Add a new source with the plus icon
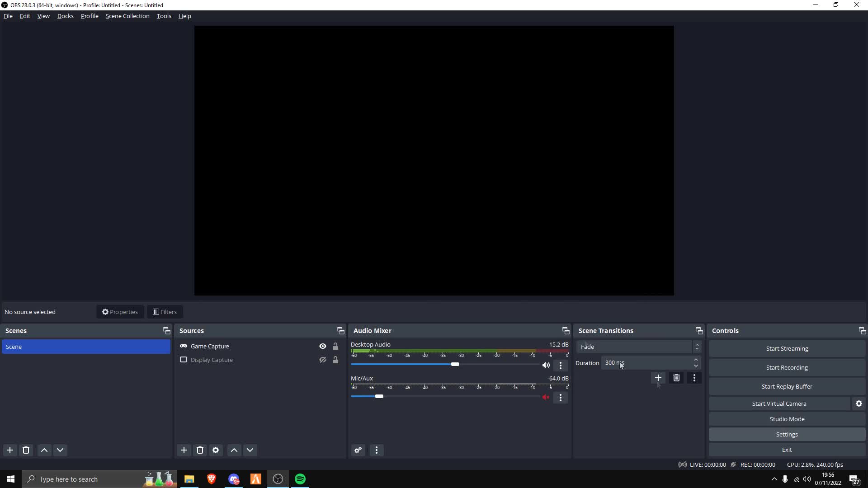868x488 pixels. click(x=184, y=450)
